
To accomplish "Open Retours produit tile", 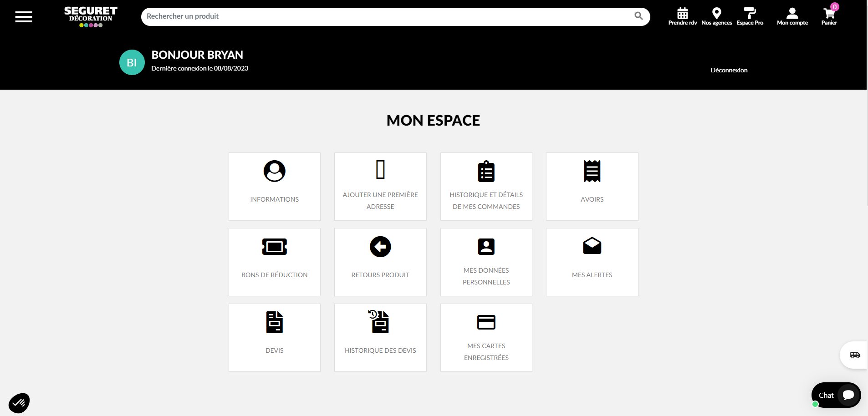I will (x=380, y=262).
